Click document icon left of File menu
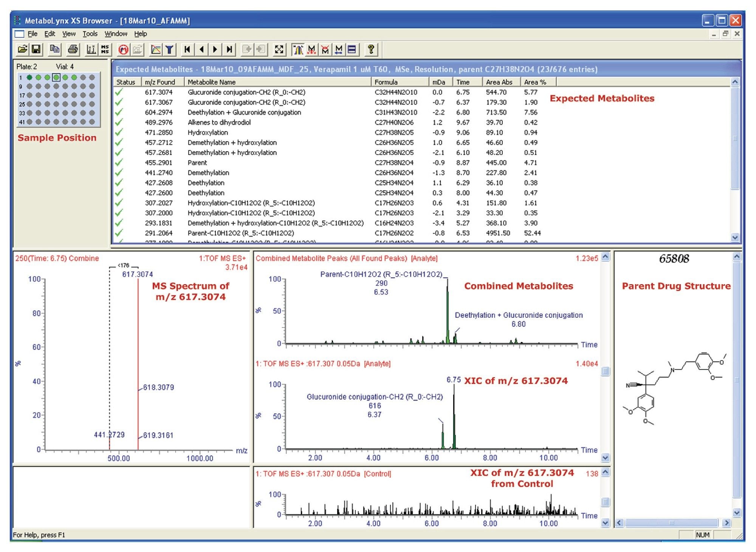Viewport: 756px width, 552px height. pos(19,34)
